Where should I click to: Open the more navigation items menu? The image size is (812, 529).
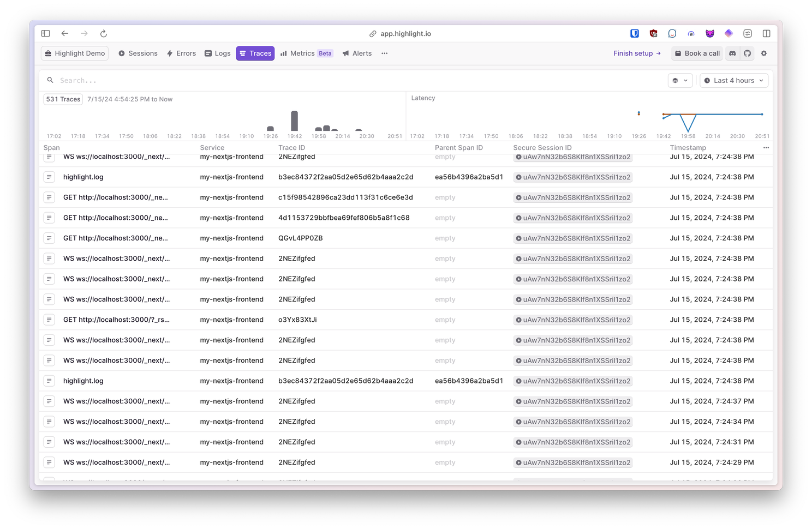point(385,53)
